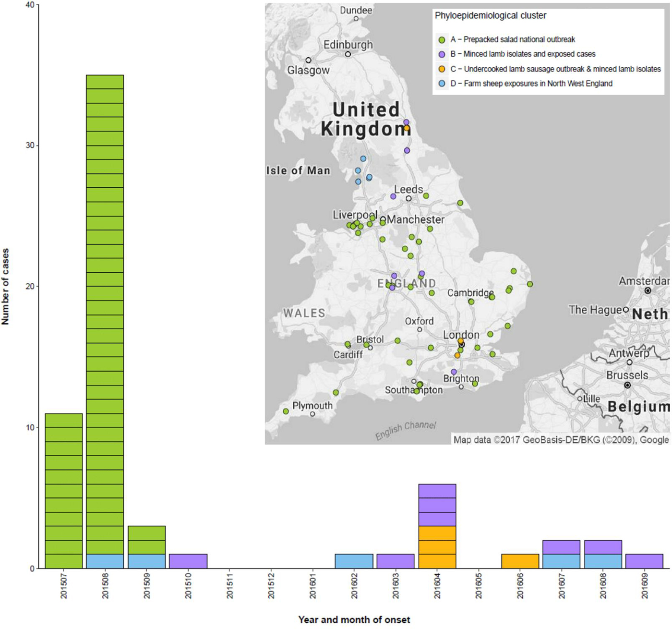The width and height of the screenshot is (672, 629).
Task: Select orange segment of the 201604 bar
Action: 437,547
